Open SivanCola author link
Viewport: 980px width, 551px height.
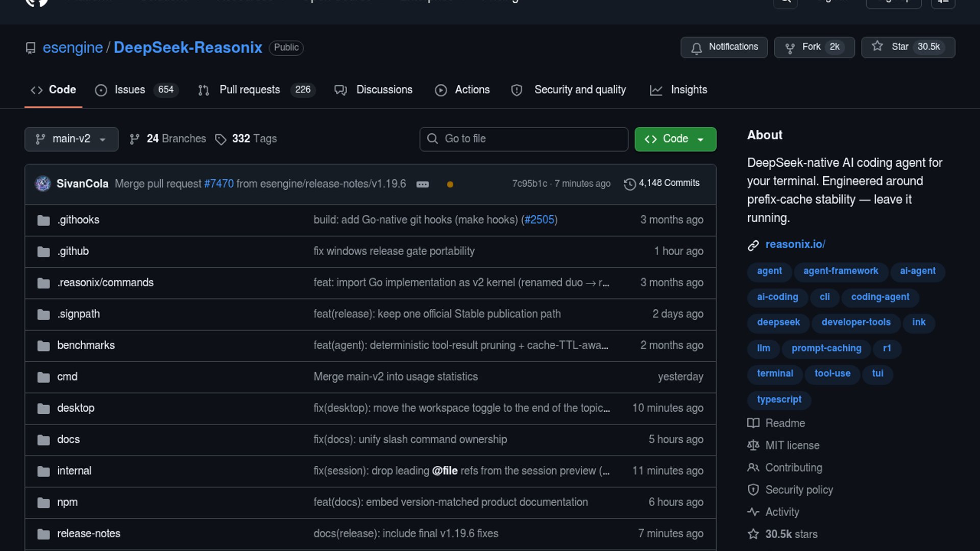[x=82, y=184]
